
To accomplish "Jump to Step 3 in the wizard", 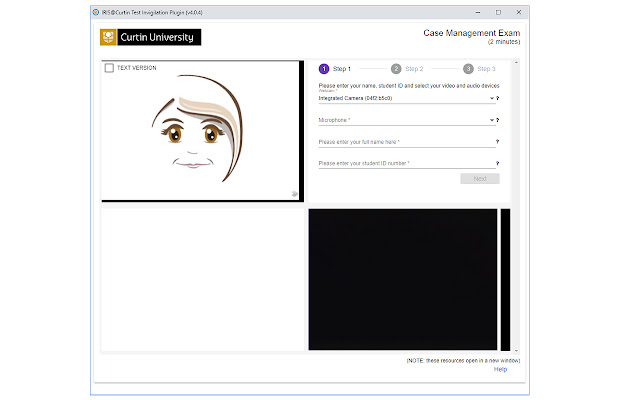I will tap(469, 69).
